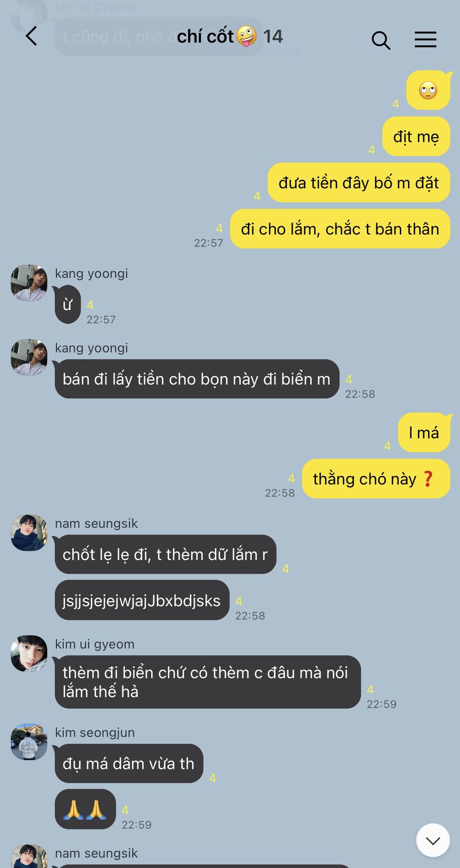Open kim ui gyeom's profile picture
460x868 pixels.
click(29, 653)
